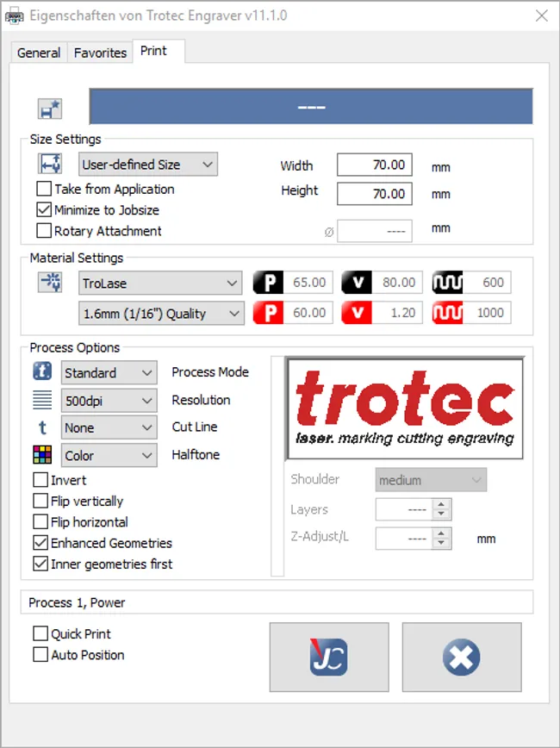
Task: Increase the Layers spinner value
Action: tap(441, 504)
